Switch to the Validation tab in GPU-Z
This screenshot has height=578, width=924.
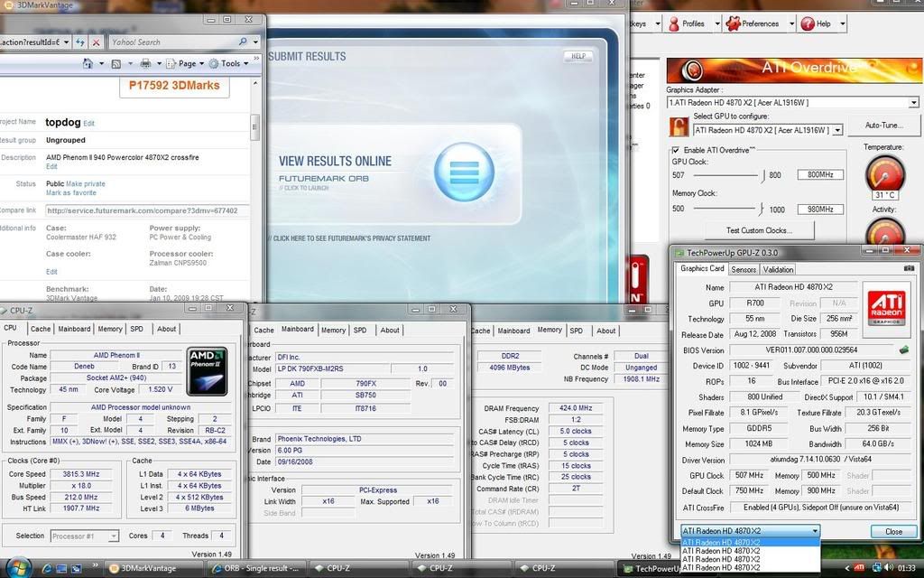pos(778,269)
